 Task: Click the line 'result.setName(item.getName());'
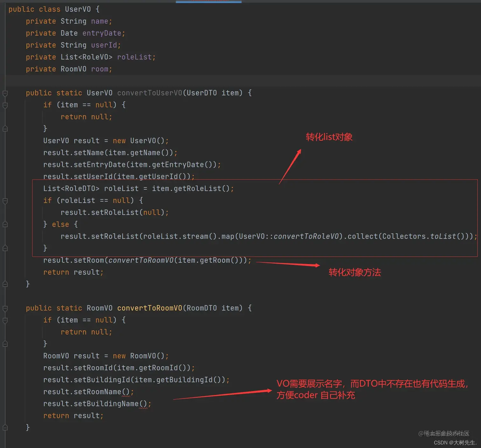[x=110, y=153]
